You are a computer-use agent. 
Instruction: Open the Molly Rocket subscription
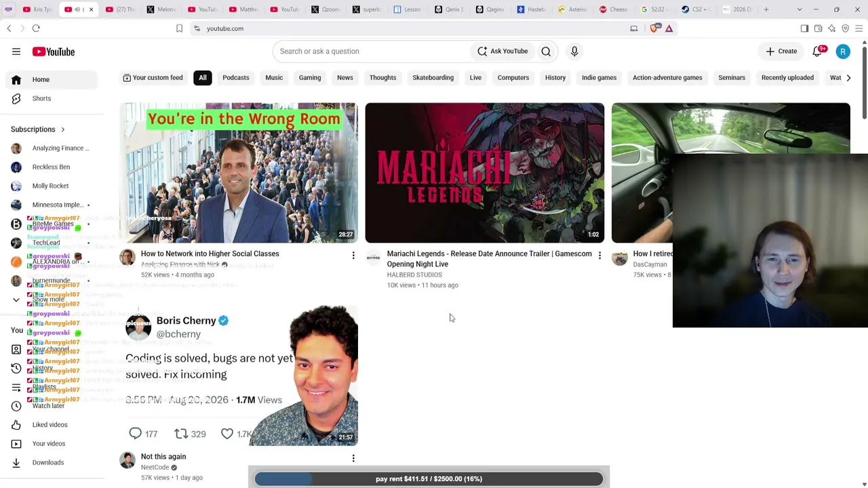click(x=52, y=186)
